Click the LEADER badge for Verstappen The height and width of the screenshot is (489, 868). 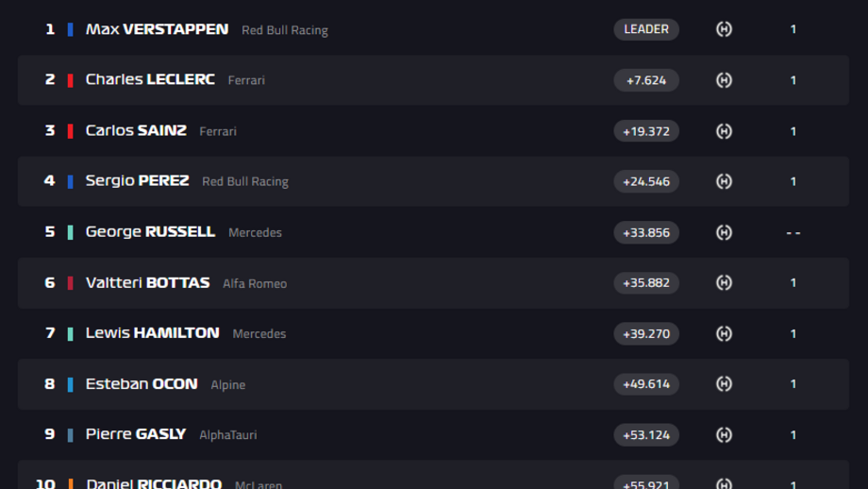tap(646, 29)
